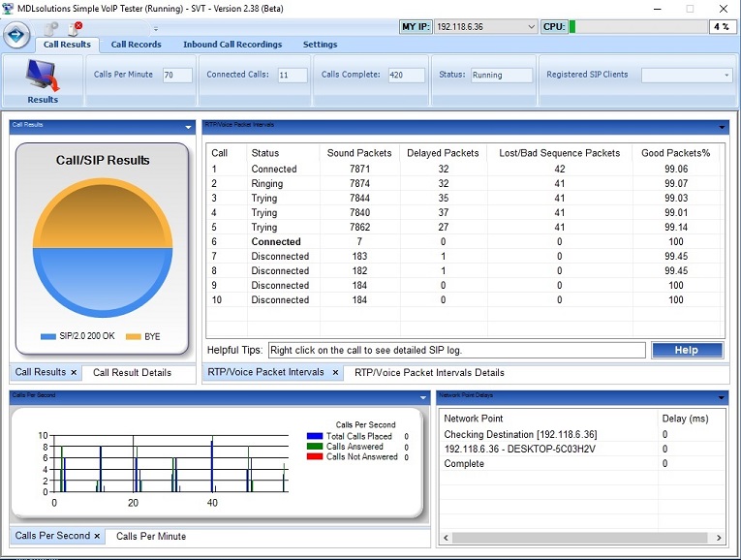
Task: Switch to Call Result Details tab
Action: pos(132,372)
